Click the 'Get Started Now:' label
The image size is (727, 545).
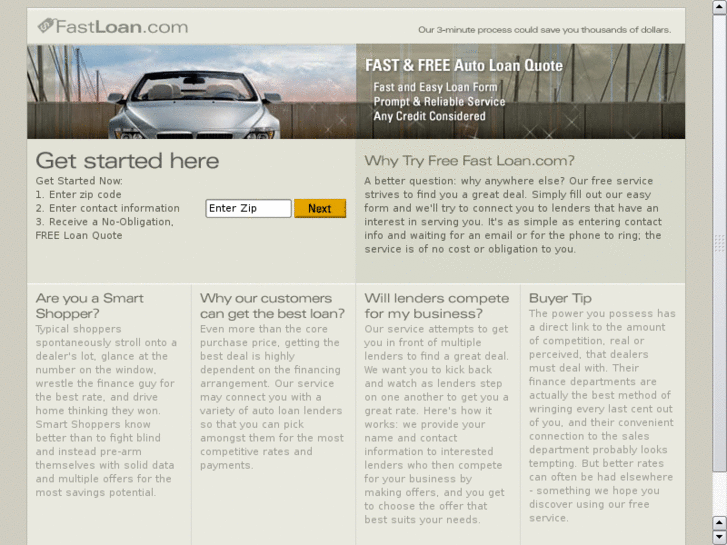[x=79, y=181]
